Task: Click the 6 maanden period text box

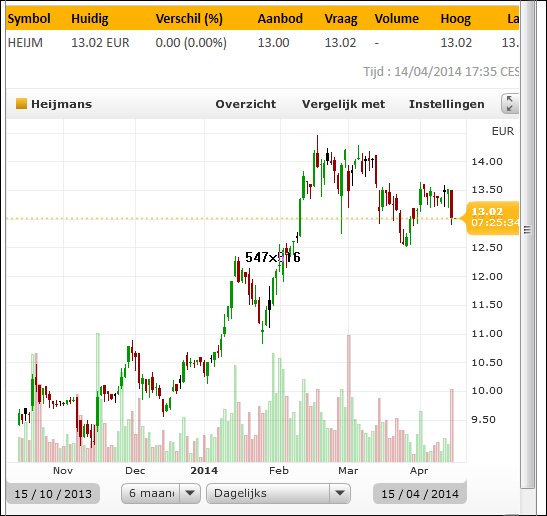Action: coord(151,493)
